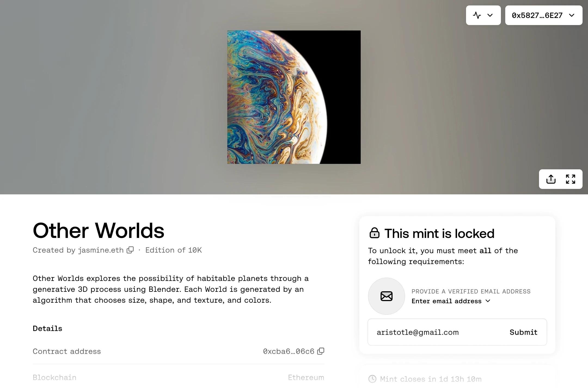Image resolution: width=588 pixels, height=392 pixels.
Task: Click the fullscreen expand icon
Action: [570, 179]
